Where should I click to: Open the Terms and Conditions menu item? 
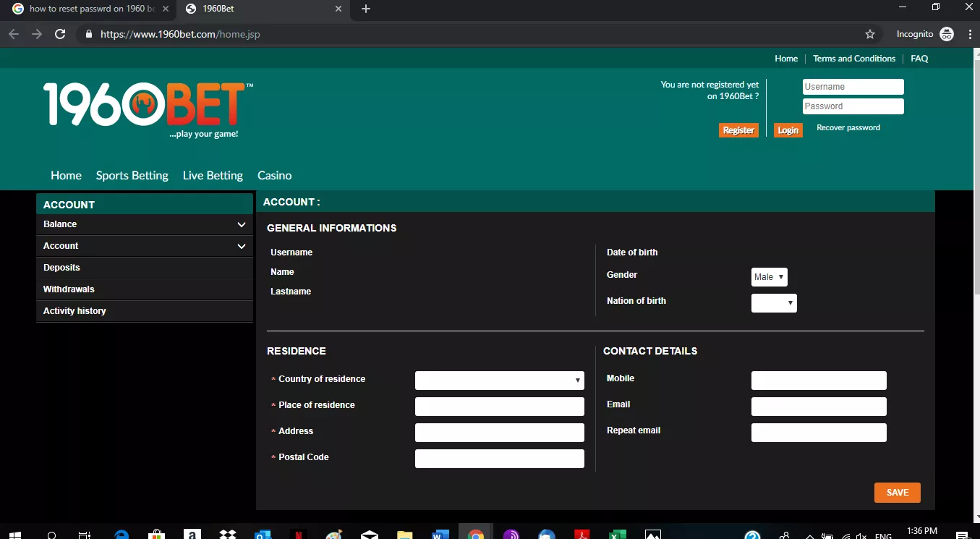point(854,58)
